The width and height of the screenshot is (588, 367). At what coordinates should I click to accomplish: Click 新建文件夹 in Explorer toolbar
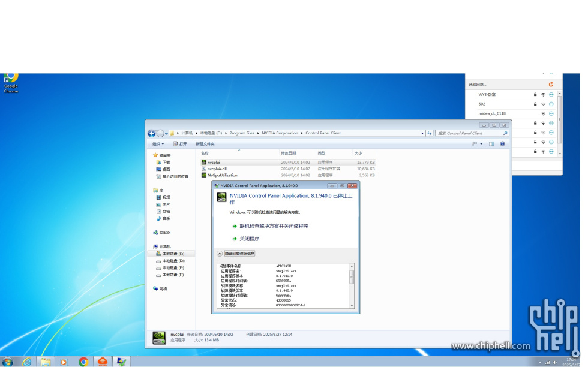205,144
